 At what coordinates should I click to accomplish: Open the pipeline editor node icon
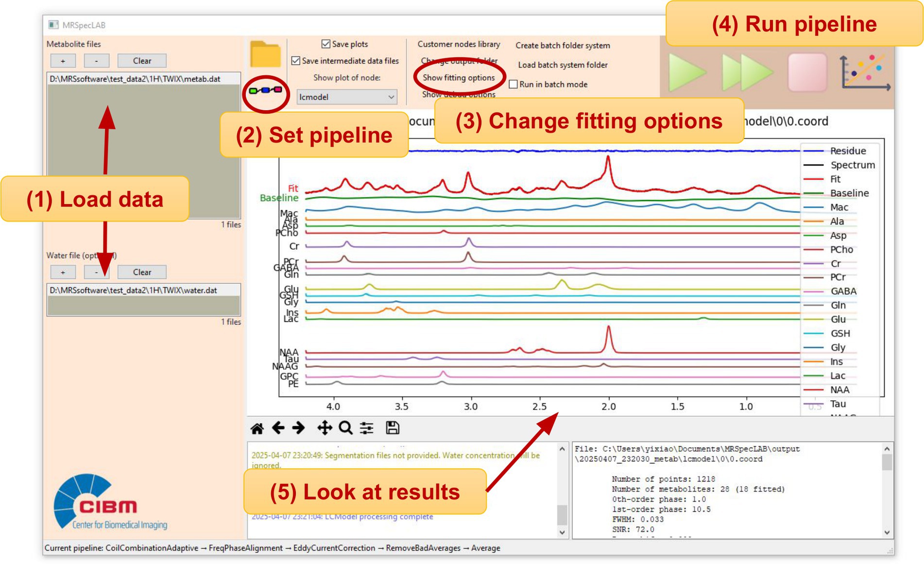265,90
